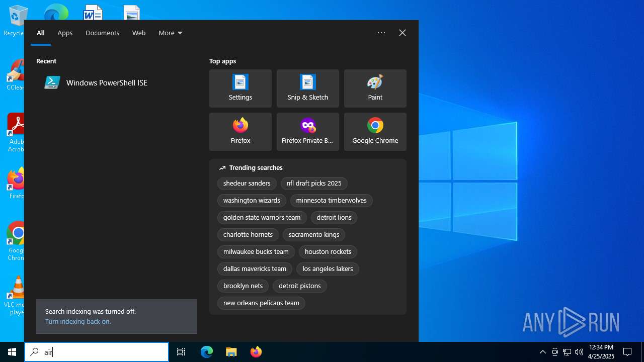Select Google Chrome desktop shortcut
Viewport: 644px width, 362px height.
coord(16,241)
